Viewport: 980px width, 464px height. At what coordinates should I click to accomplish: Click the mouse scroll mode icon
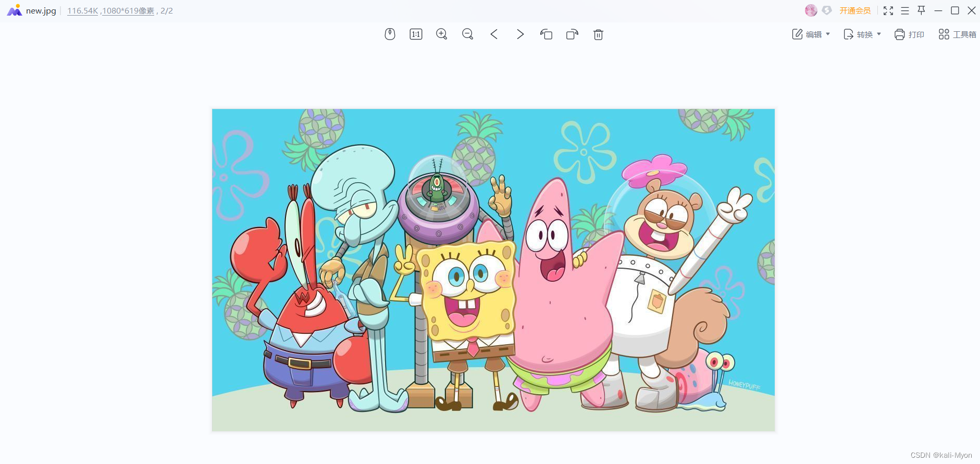[x=390, y=34]
